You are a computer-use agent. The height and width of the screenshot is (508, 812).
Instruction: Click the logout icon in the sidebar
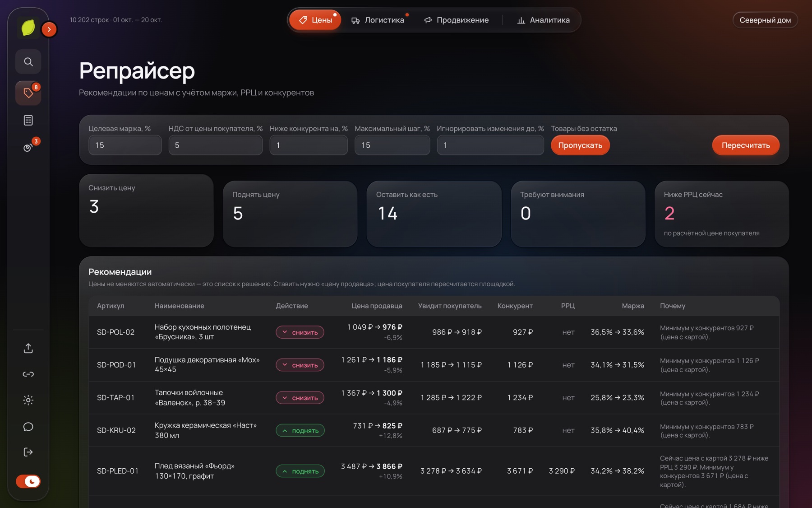pyautogui.click(x=28, y=452)
